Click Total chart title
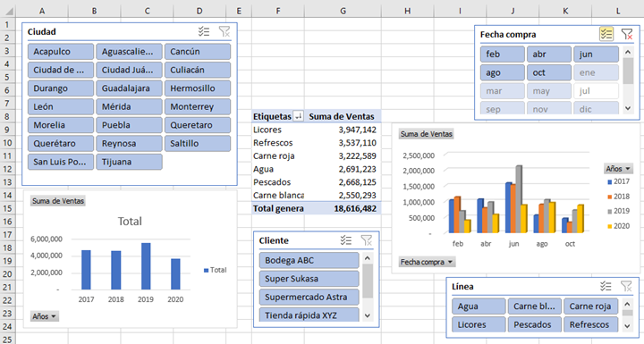 130,222
